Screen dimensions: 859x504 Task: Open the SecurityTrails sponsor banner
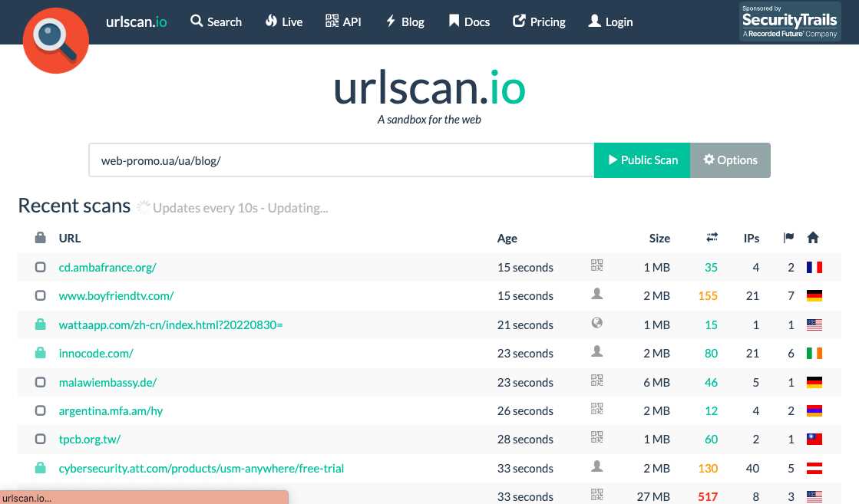(x=789, y=22)
